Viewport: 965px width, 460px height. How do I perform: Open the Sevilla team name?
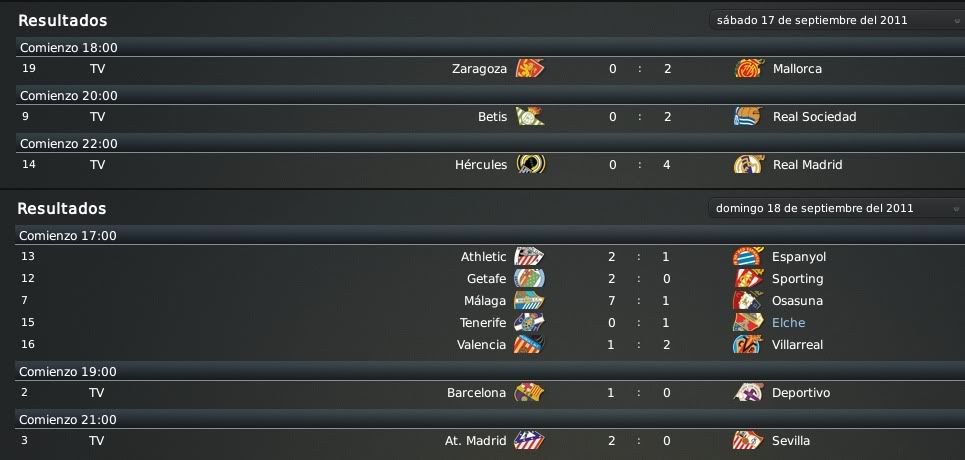(790, 441)
